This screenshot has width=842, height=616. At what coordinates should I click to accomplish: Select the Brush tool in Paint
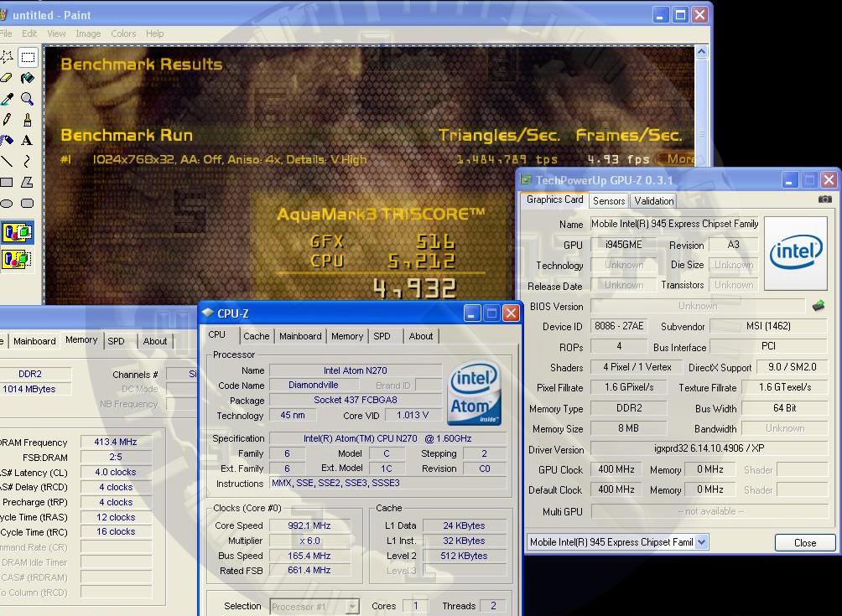click(28, 120)
